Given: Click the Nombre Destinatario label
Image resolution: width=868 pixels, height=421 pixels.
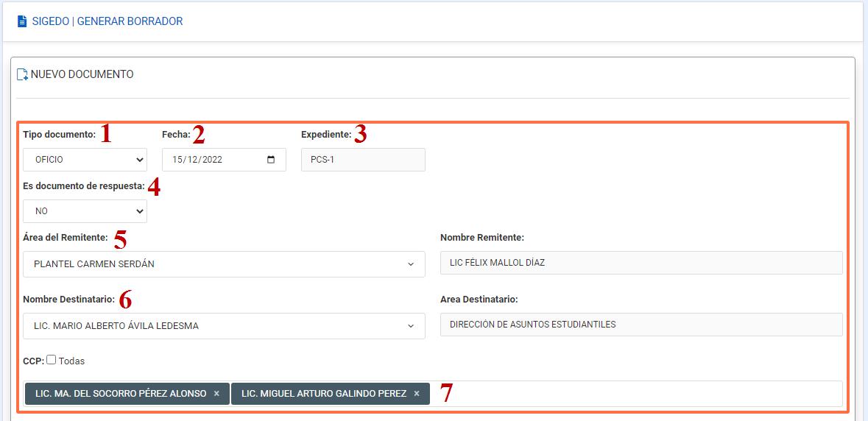Looking at the screenshot, I should tap(69, 300).
